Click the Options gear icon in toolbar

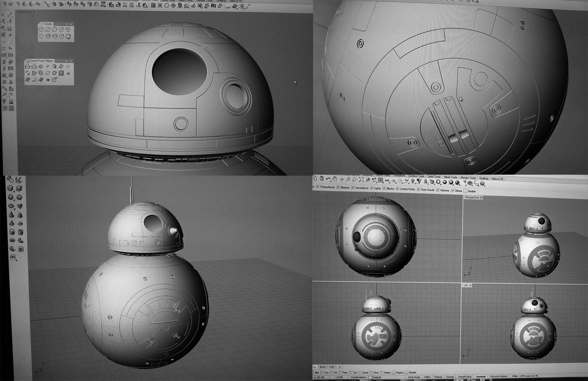coord(470,183)
